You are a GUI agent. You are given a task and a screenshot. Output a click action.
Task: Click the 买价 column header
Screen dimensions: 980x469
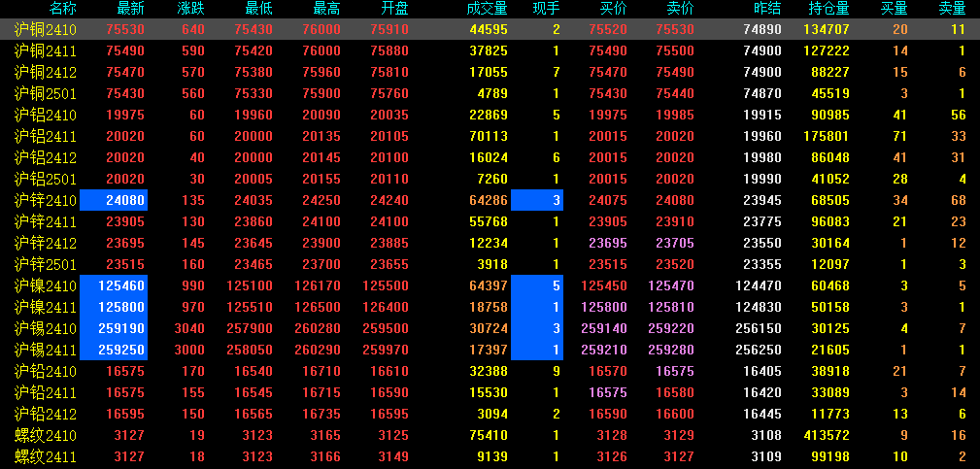(614, 9)
